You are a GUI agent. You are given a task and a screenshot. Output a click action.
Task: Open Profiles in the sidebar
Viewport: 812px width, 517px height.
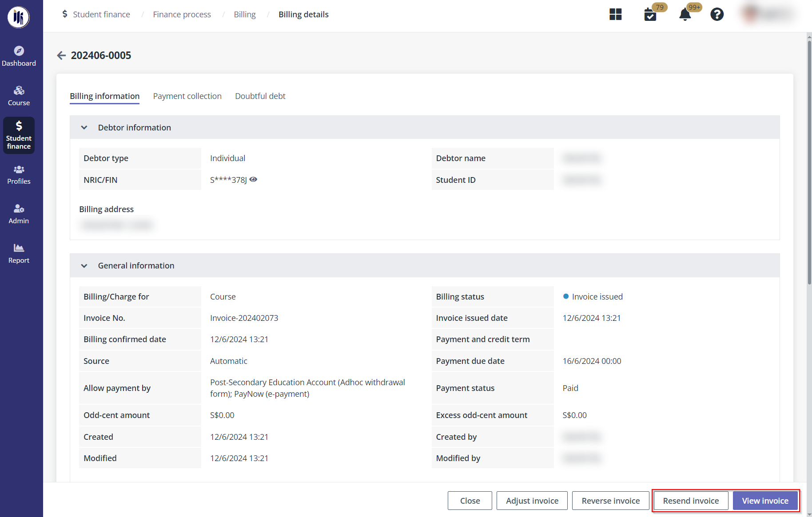[19, 175]
